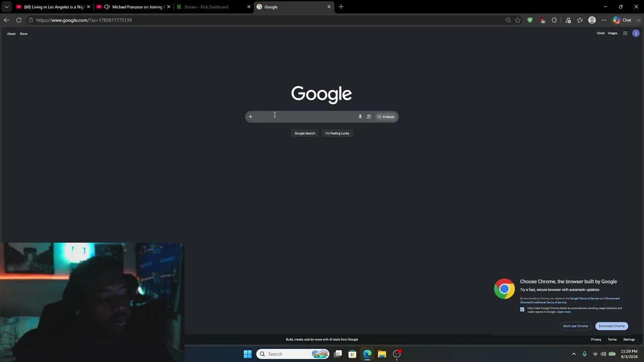Viewport: 644px width, 362px height.
Task: Open the Settings footer link
Action: [629, 339]
